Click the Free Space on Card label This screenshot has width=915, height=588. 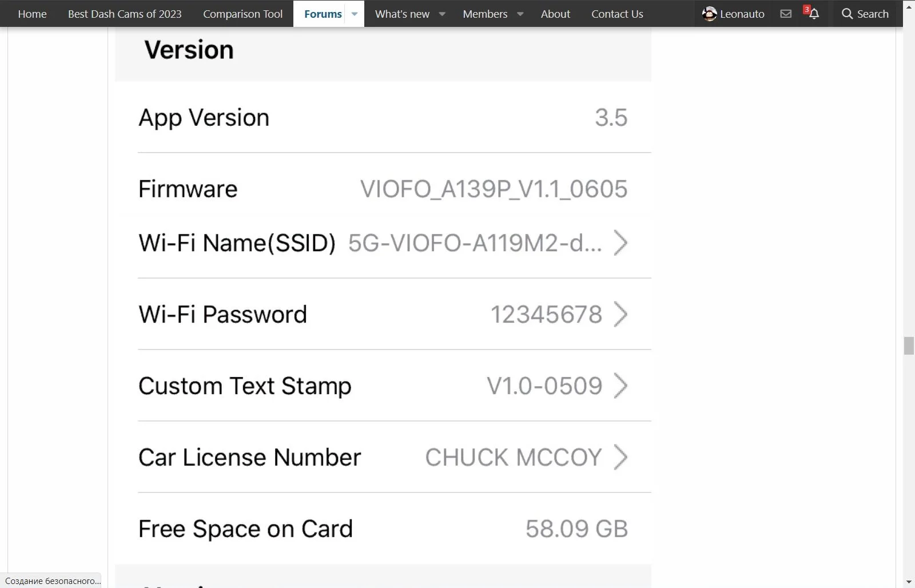point(245,529)
